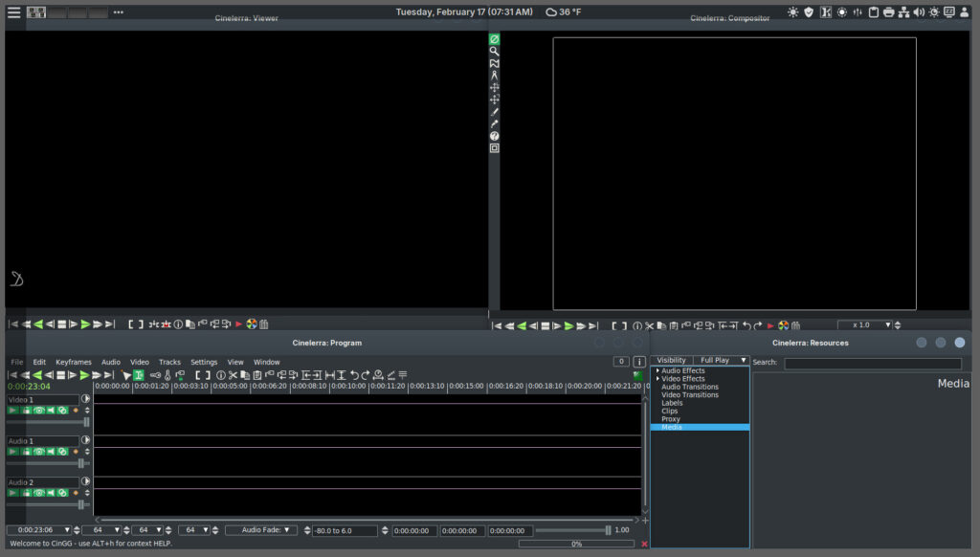Viewport: 980px width, 557px height.
Task: Open the Settings menu
Action: [204, 362]
